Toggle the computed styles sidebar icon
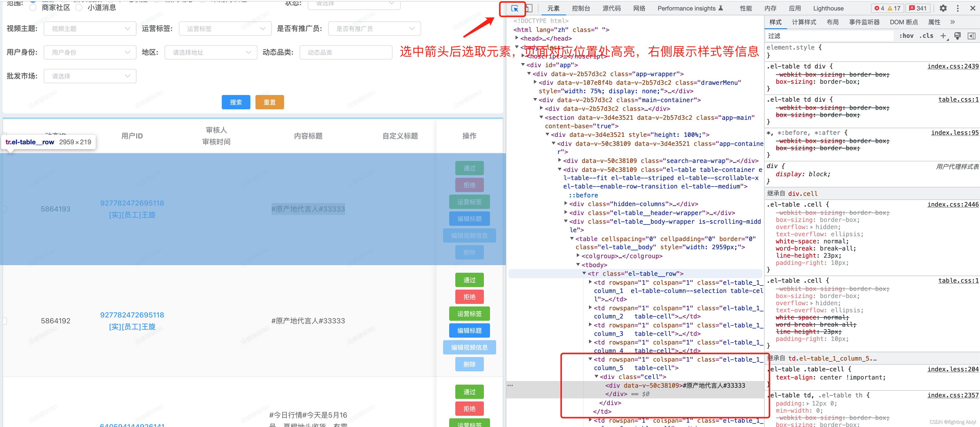 971,36
